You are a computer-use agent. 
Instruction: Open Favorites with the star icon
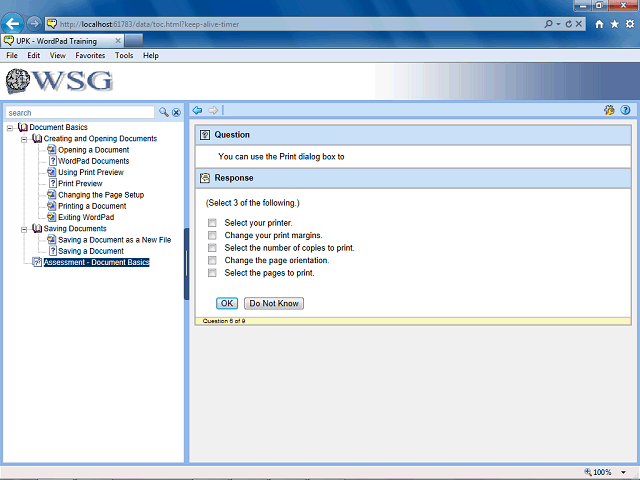click(614, 24)
